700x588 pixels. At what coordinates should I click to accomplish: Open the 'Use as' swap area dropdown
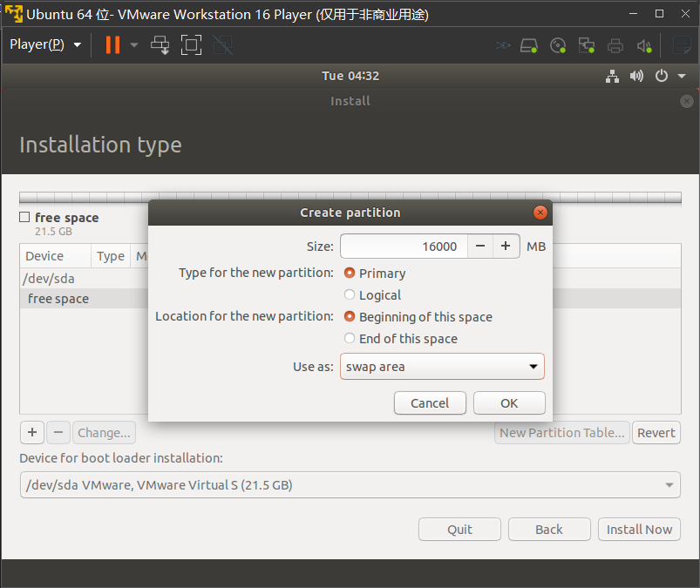click(x=442, y=367)
